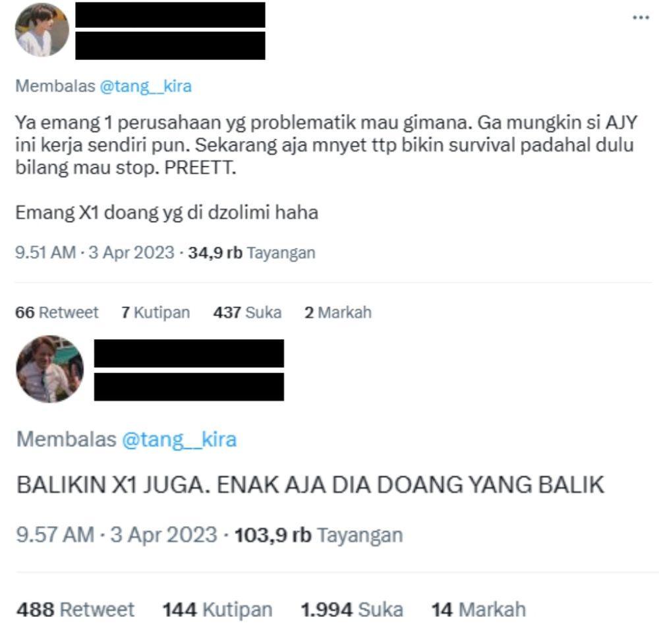Select the 9.57 AM · 3 Apr 2023 timestamp
The height and width of the screenshot is (644, 659).
click(x=117, y=535)
